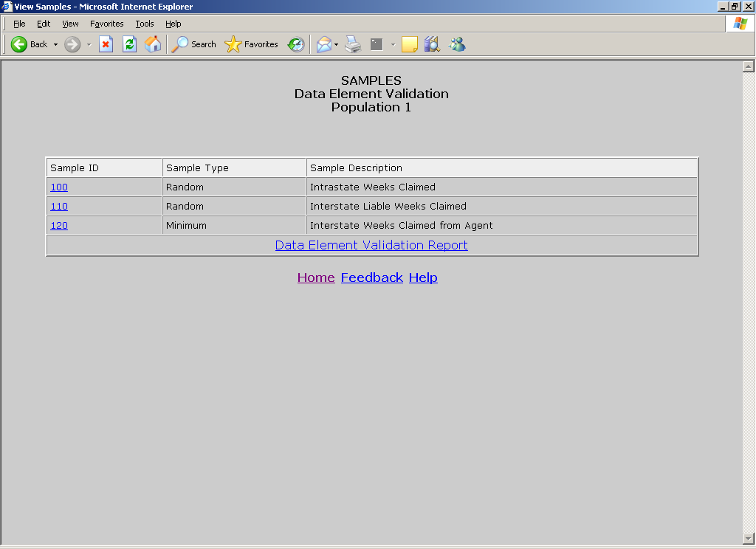Open the Edit menu
Screen dimensions: 756x549
[x=44, y=24]
